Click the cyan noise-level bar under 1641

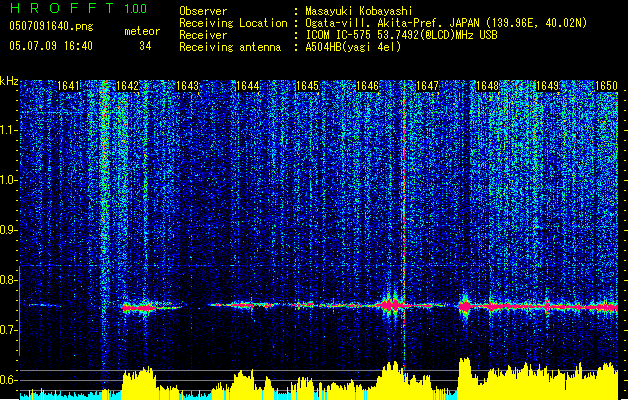pos(60,395)
